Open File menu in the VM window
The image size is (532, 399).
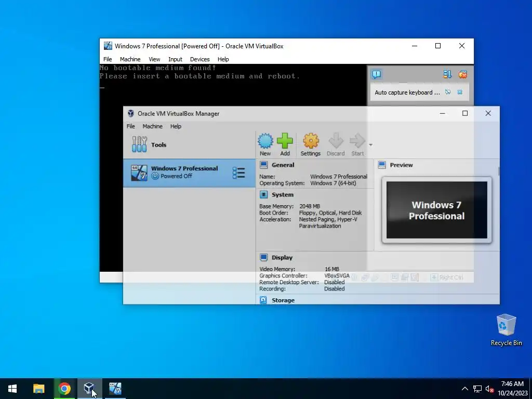click(108, 59)
